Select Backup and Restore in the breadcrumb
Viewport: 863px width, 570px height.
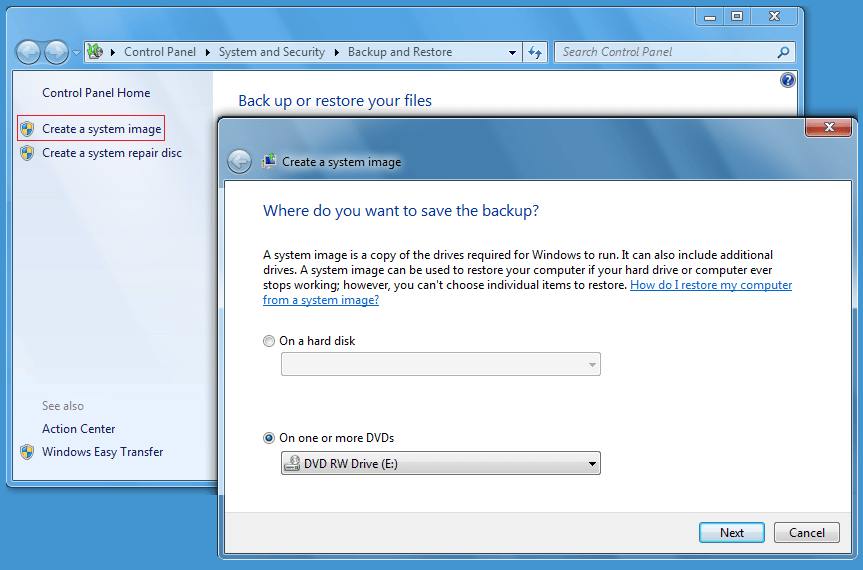coord(400,52)
